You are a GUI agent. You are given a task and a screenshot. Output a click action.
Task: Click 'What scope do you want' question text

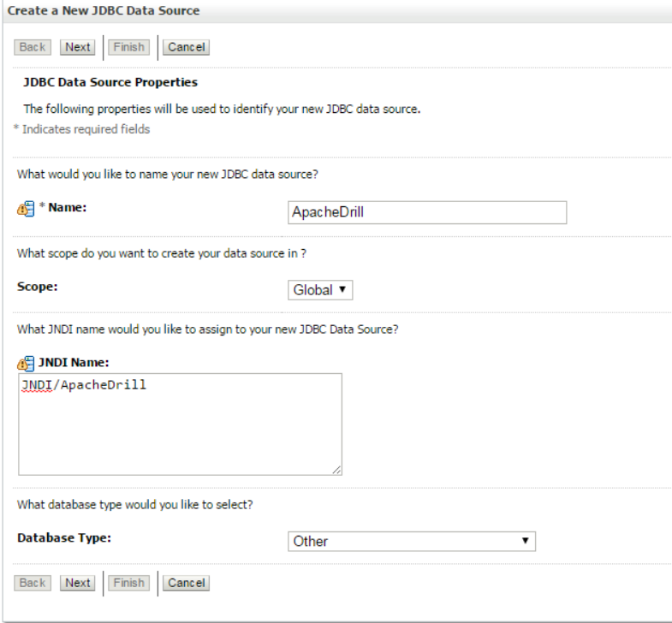tap(162, 253)
